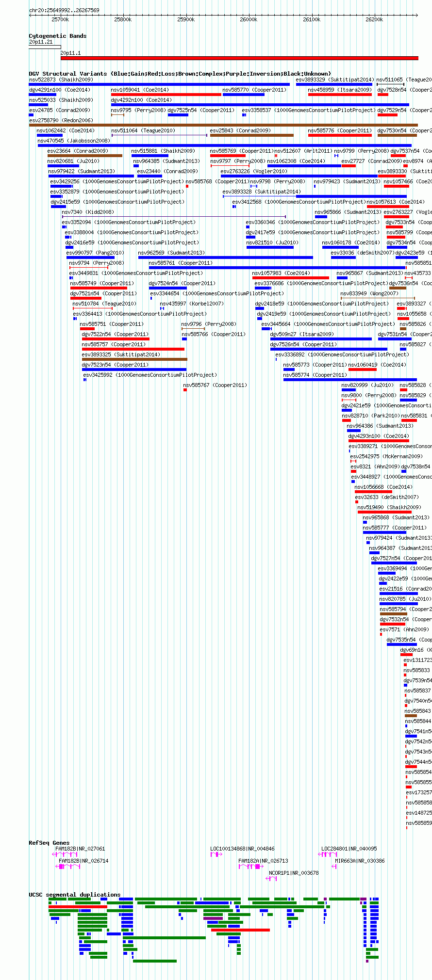This screenshot has width=432, height=980.
Task: Click nsv585767 (Cooper2011) label
Action: pyautogui.click(x=215, y=385)
